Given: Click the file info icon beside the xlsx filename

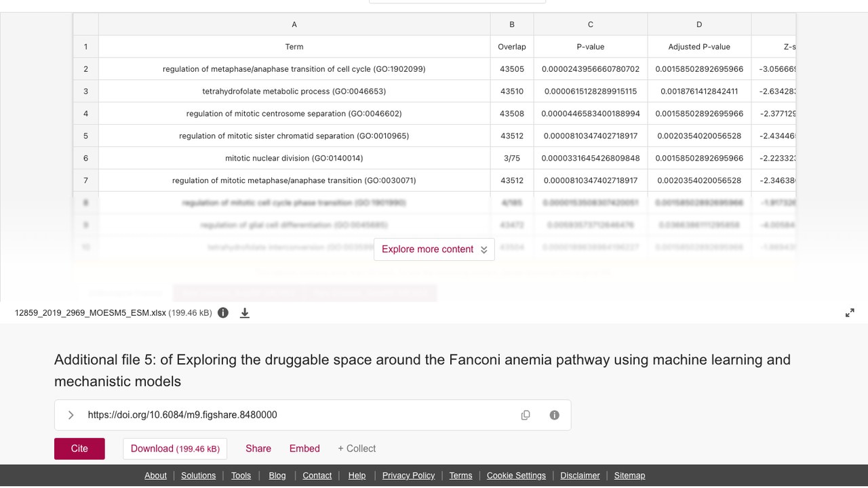Looking at the screenshot, I should [x=223, y=312].
